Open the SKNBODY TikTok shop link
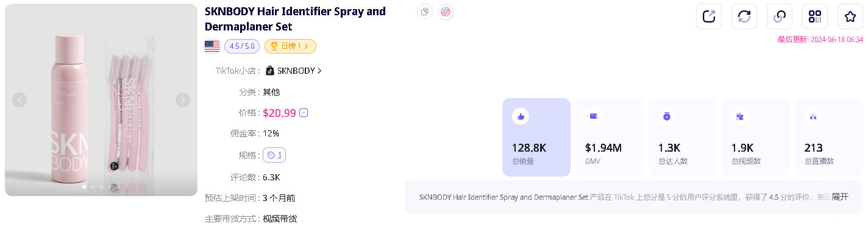This screenshot has width=868, height=229. (x=293, y=71)
